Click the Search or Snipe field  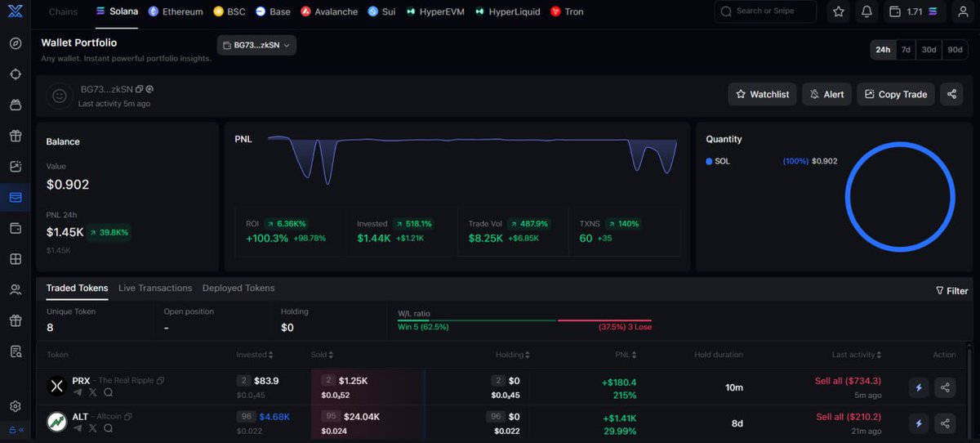(x=765, y=11)
